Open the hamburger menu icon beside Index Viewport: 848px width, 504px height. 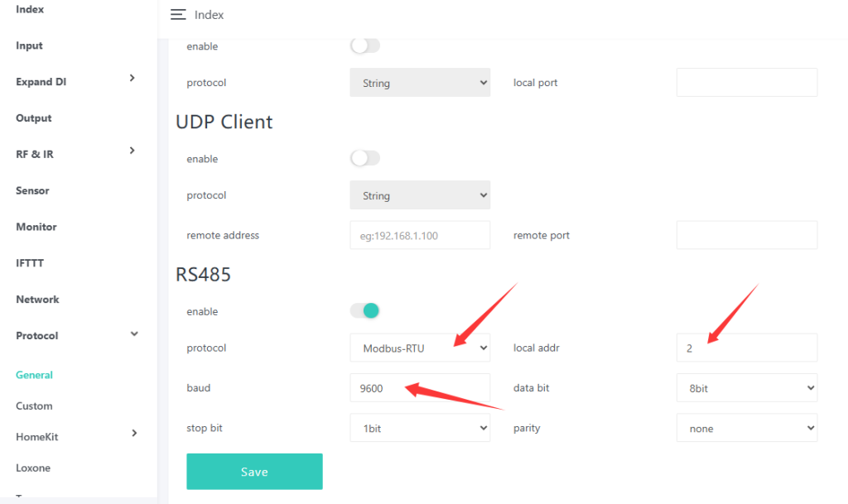pyautogui.click(x=178, y=15)
